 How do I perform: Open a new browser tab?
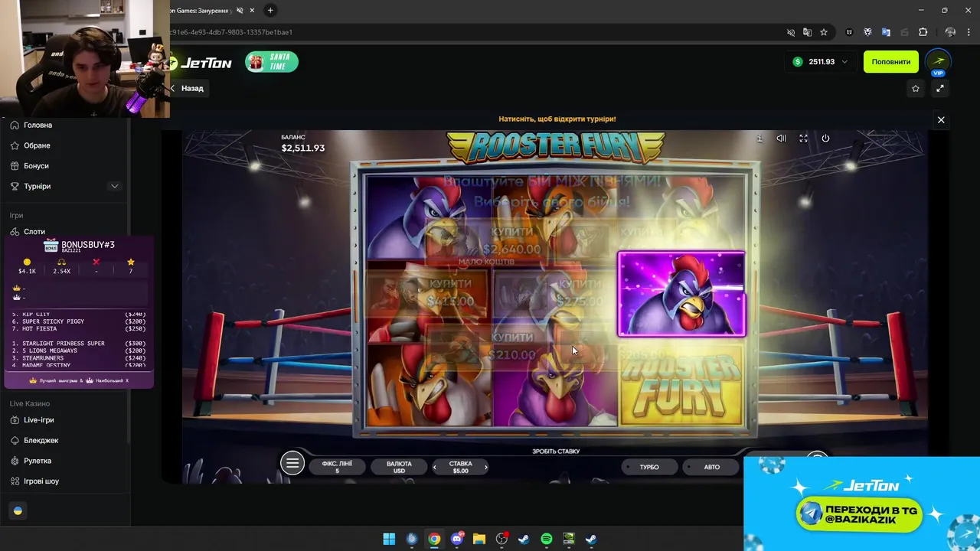(x=270, y=11)
